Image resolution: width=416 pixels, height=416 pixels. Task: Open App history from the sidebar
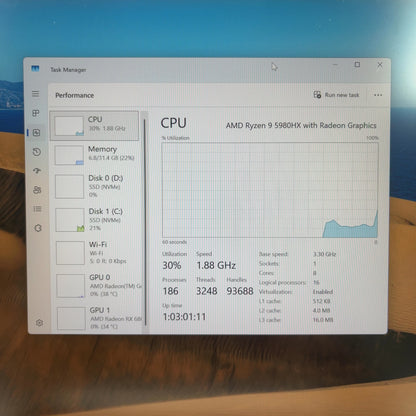[x=37, y=152]
